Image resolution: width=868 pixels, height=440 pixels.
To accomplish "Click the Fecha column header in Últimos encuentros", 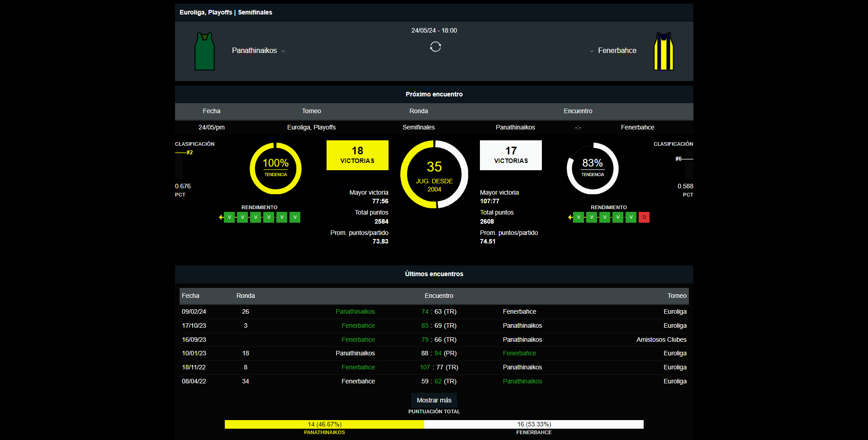I will pos(190,296).
